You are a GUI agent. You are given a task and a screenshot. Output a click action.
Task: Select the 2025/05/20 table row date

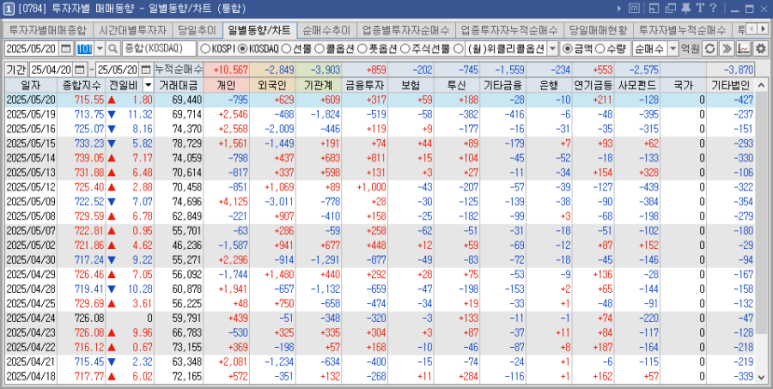30,100
